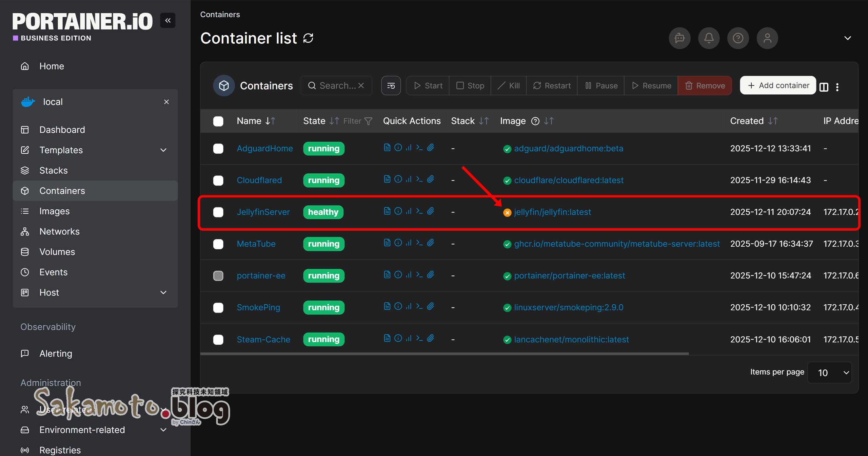868x456 pixels.
Task: Expand the Host menu section
Action: (x=163, y=292)
